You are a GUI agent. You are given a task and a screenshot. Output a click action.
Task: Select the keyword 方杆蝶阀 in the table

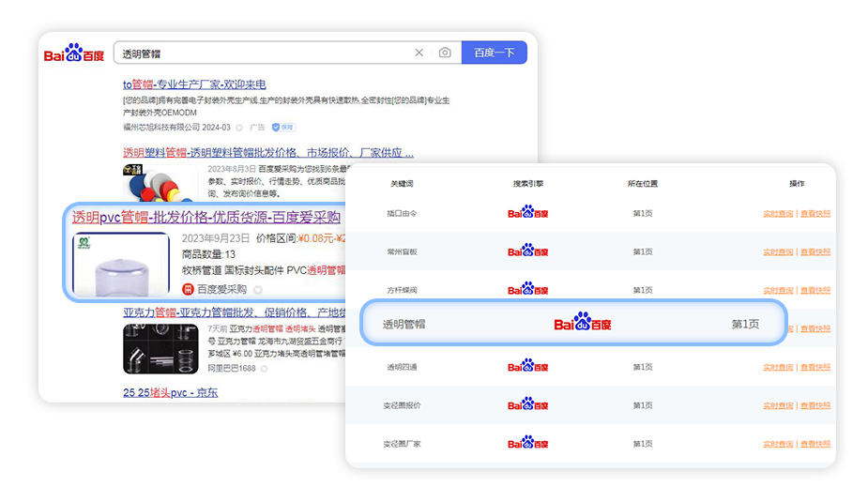click(x=402, y=290)
